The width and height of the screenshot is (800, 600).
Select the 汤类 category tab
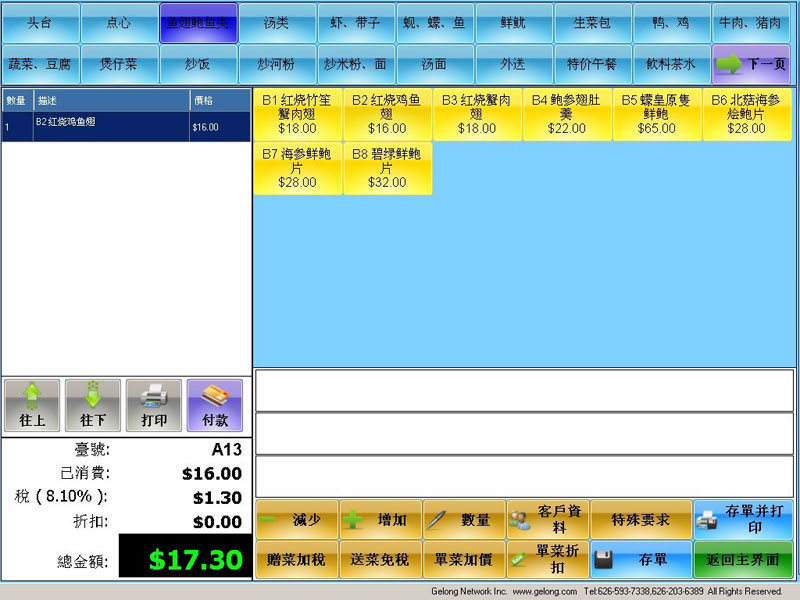pyautogui.click(x=277, y=23)
